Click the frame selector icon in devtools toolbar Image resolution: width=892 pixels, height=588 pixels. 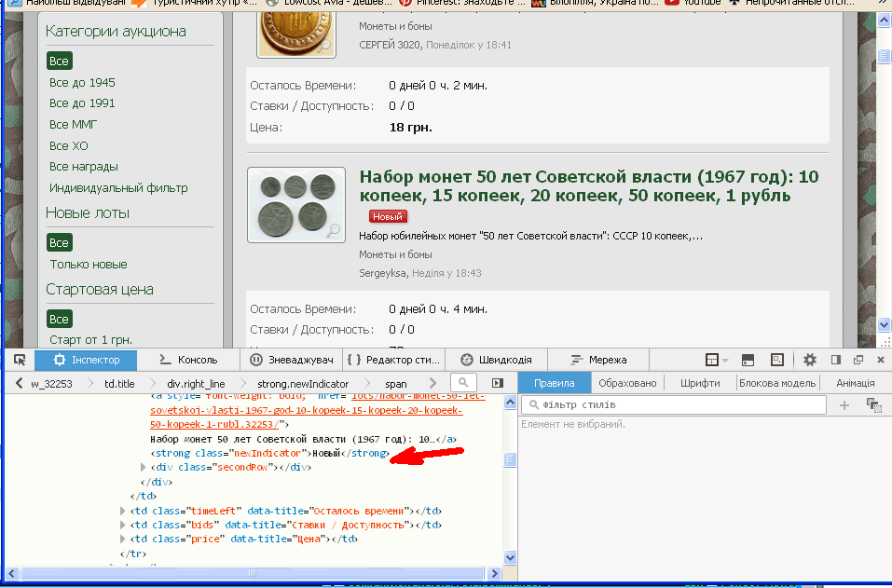716,360
